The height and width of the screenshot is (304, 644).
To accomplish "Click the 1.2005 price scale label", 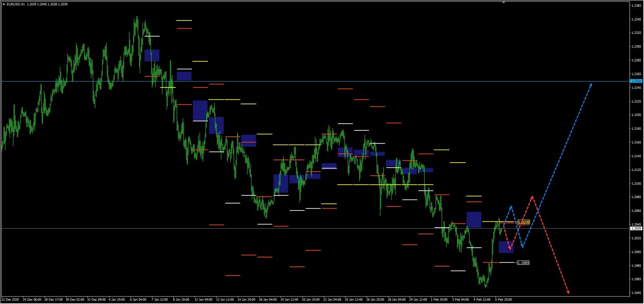I will [636, 252].
